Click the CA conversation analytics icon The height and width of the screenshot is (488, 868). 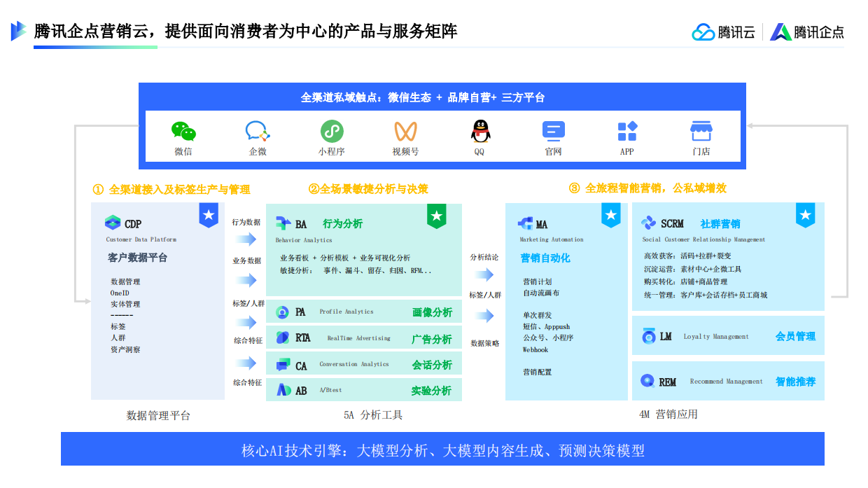click(x=283, y=365)
